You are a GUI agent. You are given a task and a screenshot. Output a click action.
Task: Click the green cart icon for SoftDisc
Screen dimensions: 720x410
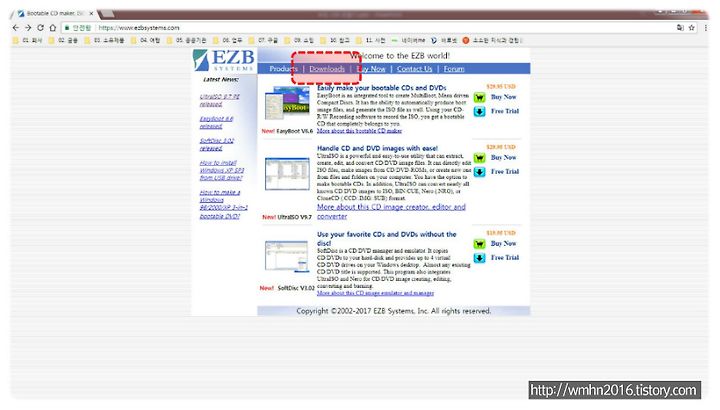[x=479, y=244]
